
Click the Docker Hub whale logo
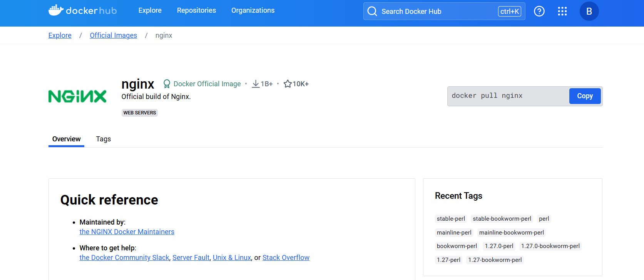point(82,10)
